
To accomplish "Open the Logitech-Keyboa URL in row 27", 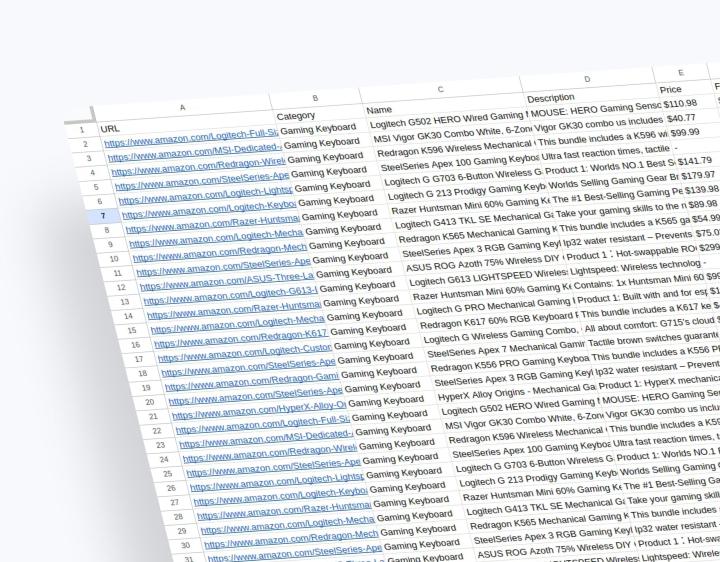I will click(x=280, y=495).
